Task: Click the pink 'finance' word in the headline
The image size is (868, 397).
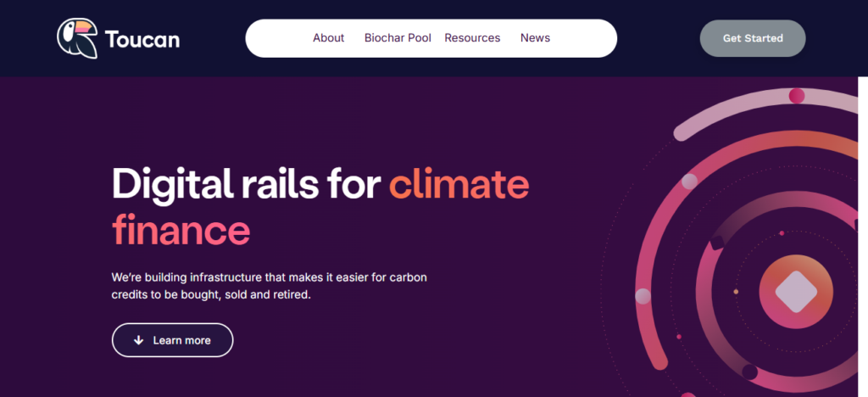Action: (181, 229)
